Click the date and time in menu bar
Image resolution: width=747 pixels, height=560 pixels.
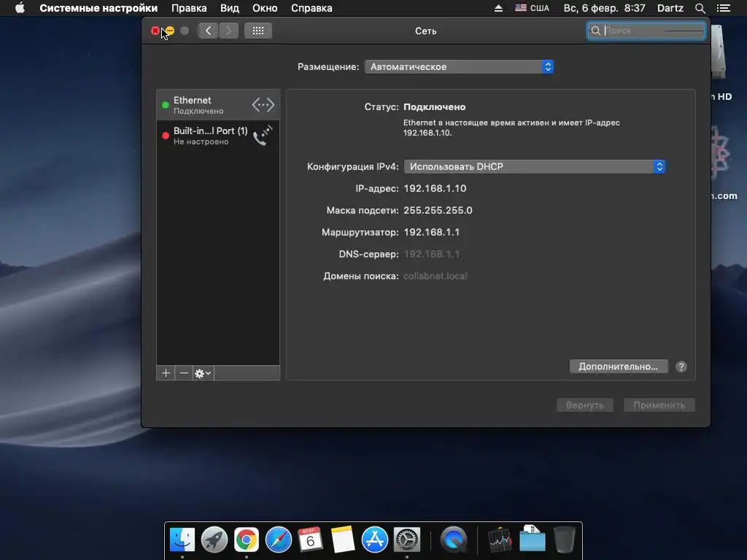coord(605,8)
